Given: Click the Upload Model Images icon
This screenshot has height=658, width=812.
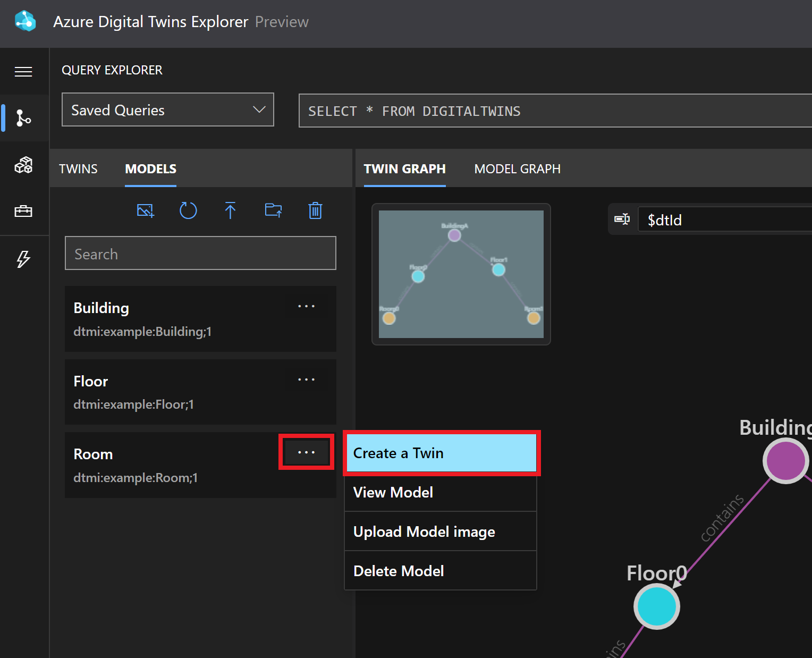Looking at the screenshot, I should (x=145, y=210).
